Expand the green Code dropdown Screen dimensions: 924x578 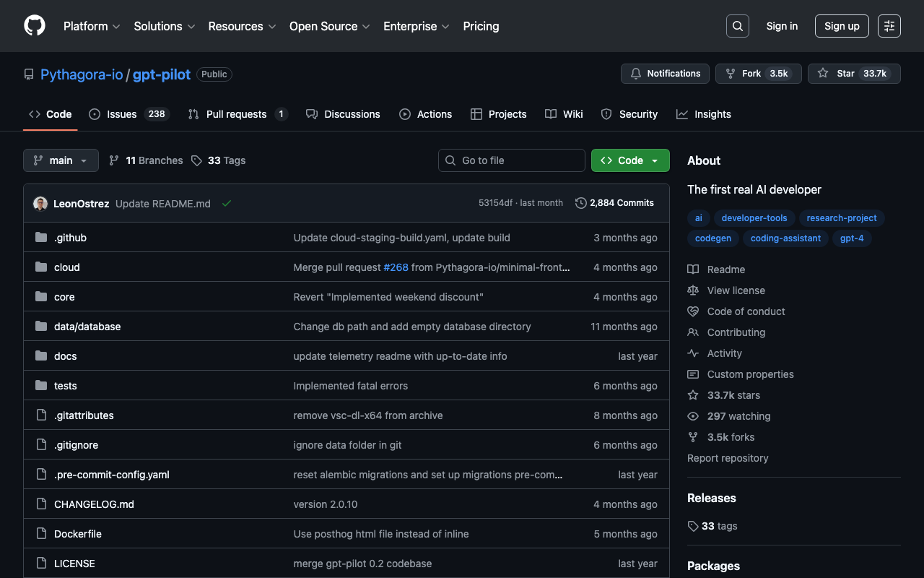click(629, 160)
